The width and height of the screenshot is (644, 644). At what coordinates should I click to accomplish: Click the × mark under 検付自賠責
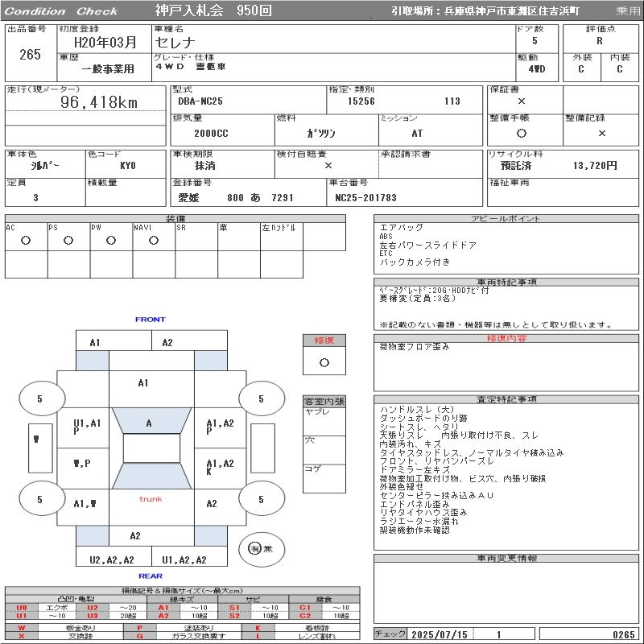coord(328,166)
